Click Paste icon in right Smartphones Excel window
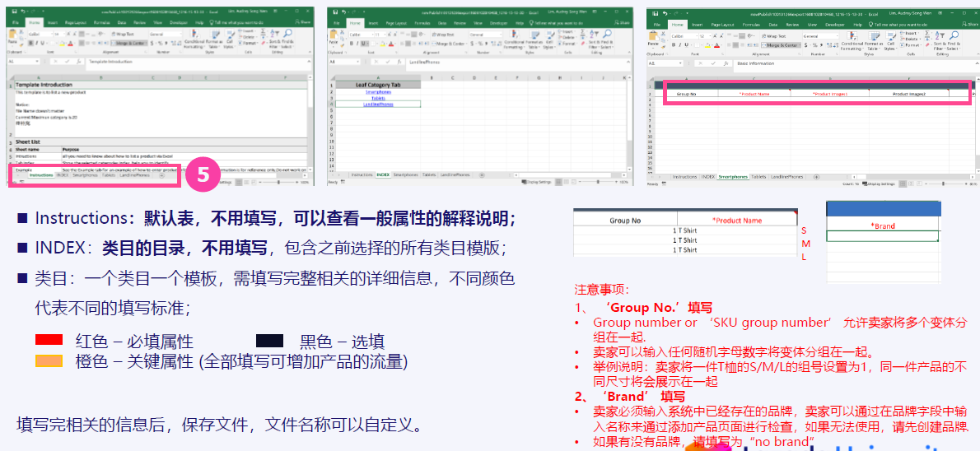Image resolution: width=980 pixels, height=451 pixels. point(653,36)
